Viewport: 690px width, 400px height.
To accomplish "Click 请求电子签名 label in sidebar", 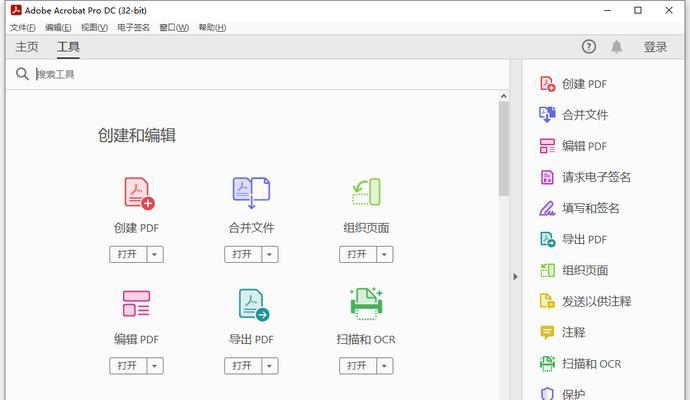I will (596, 177).
